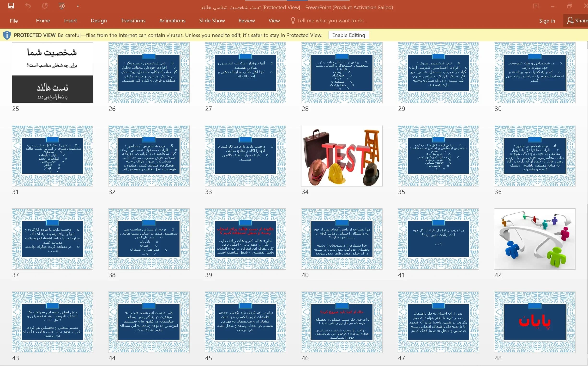This screenshot has height=366, width=588.
Task: Select slide 36 thumbnail
Action: [535, 156]
